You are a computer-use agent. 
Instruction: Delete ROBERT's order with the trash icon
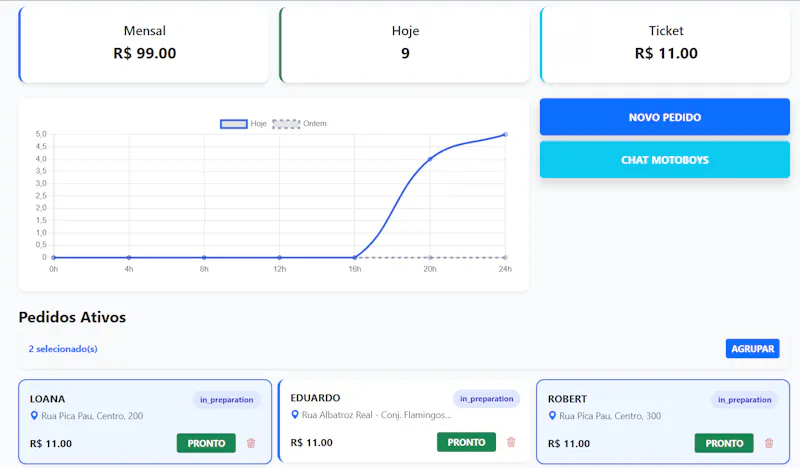769,443
